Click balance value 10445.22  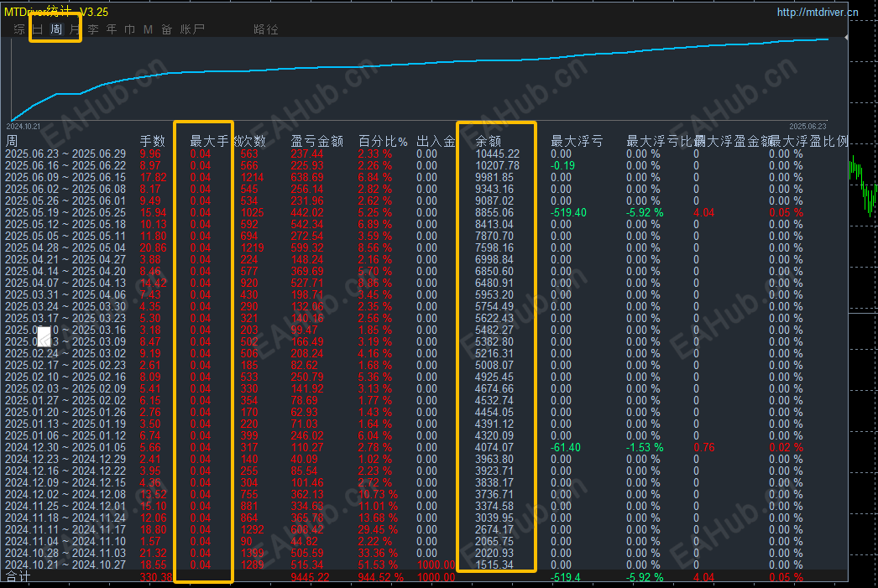click(497, 154)
